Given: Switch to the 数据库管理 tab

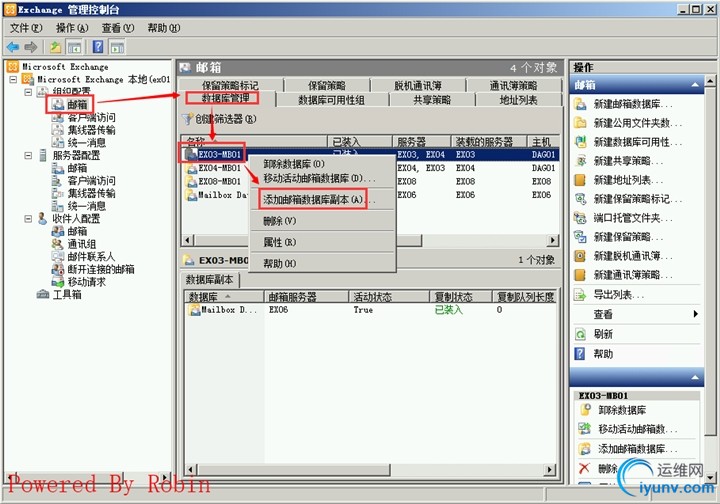Looking at the screenshot, I should click(x=226, y=99).
